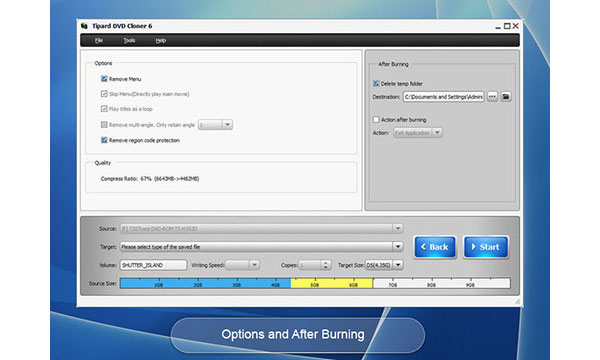Open the destination folder icon button
600x360 pixels.
point(506,97)
